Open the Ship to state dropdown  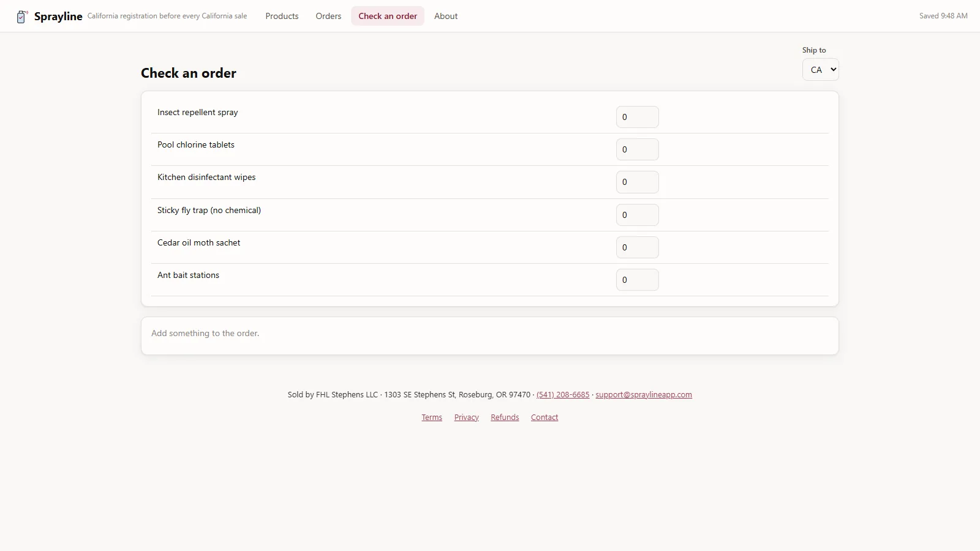(x=820, y=70)
